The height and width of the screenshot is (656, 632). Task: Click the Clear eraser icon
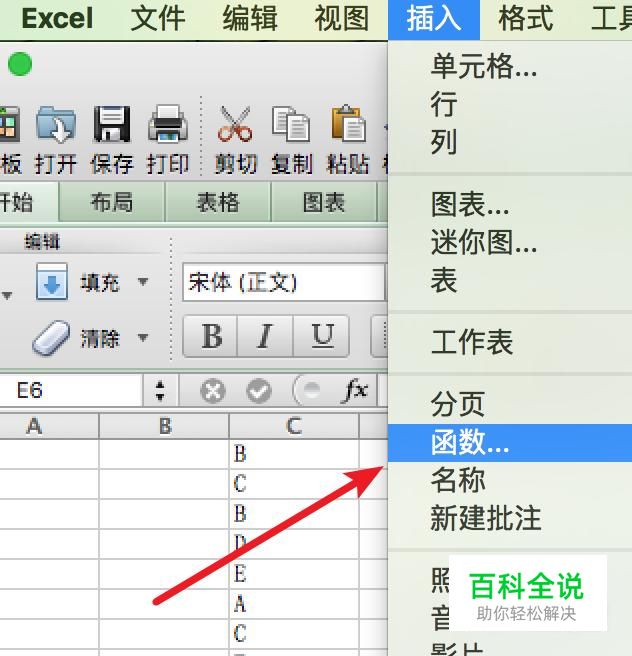pyautogui.click(x=51, y=338)
